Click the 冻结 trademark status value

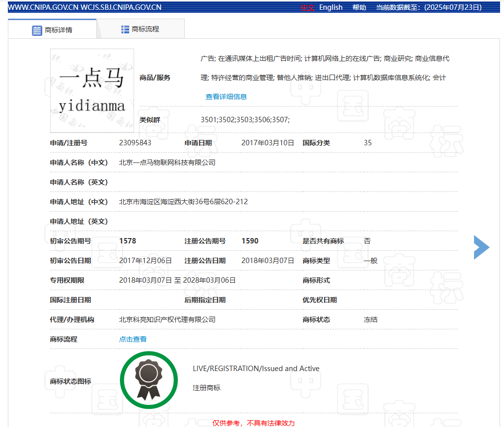coord(370,320)
